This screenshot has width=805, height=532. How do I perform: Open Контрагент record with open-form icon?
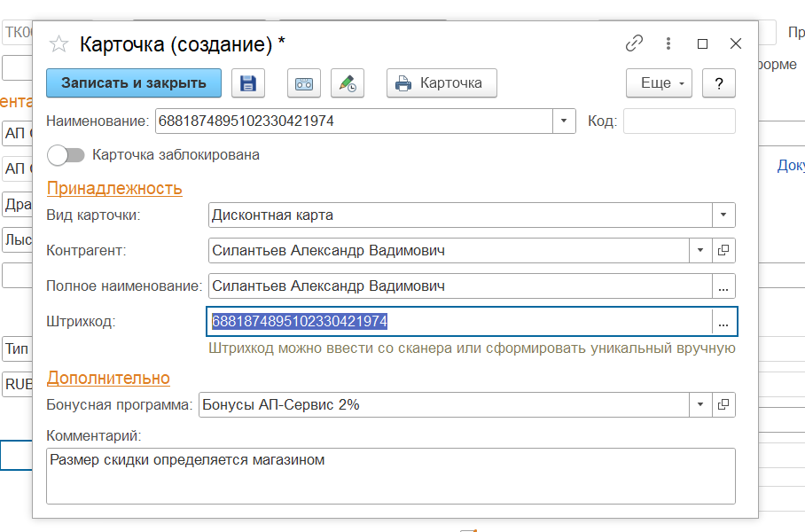coord(723,251)
